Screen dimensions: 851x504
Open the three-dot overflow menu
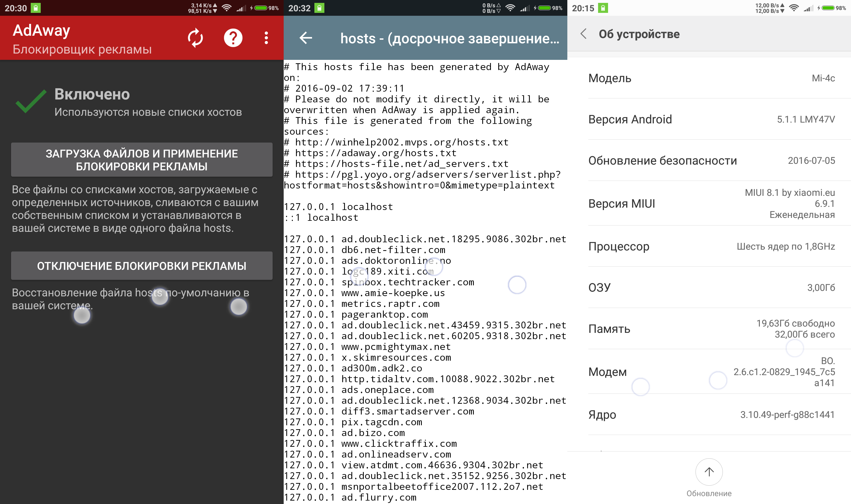266,38
